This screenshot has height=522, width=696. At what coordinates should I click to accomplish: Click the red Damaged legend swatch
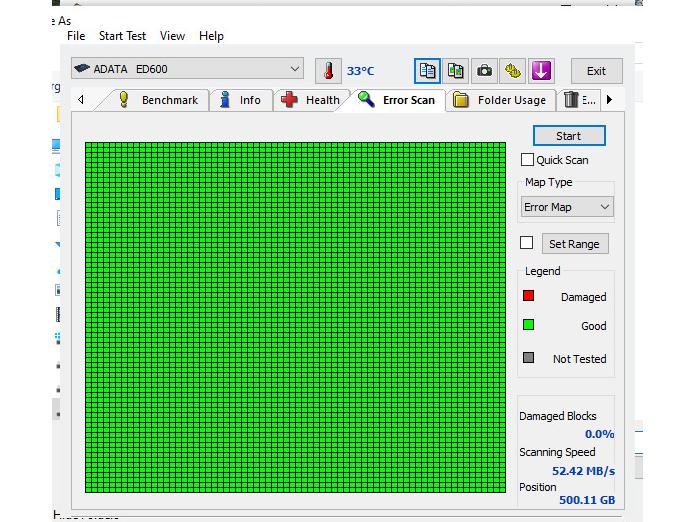click(529, 296)
